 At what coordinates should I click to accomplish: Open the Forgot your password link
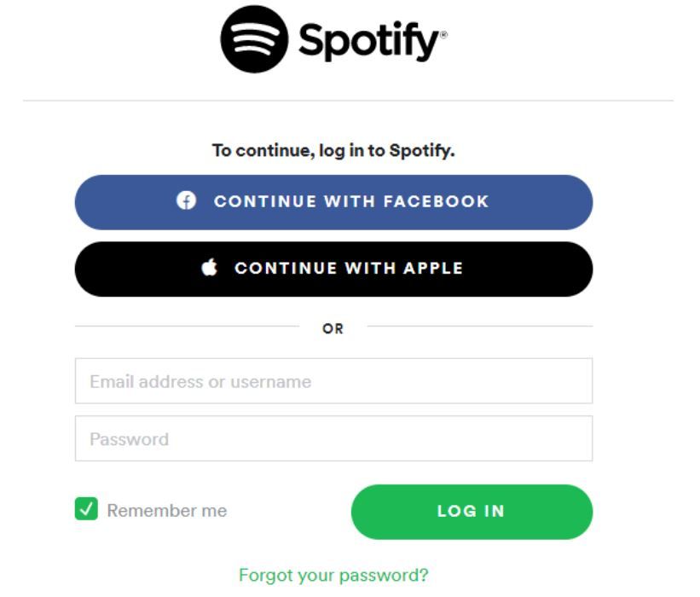tap(333, 575)
